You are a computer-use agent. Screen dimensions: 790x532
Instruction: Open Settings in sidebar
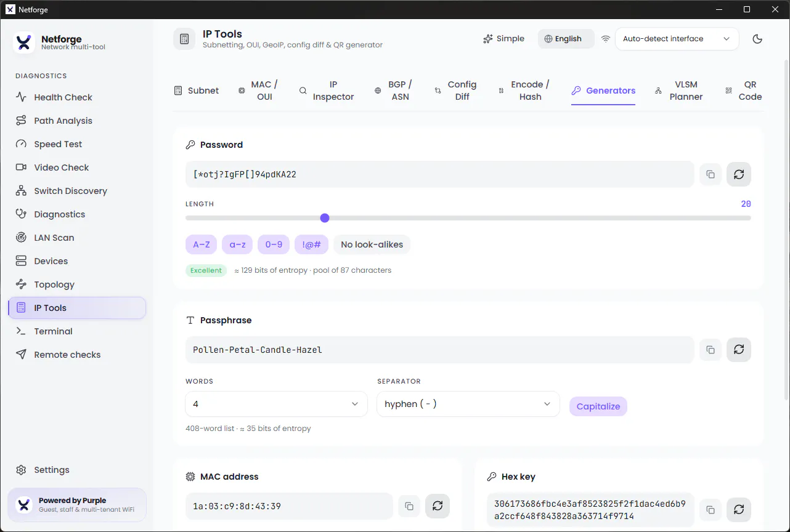(x=77, y=470)
